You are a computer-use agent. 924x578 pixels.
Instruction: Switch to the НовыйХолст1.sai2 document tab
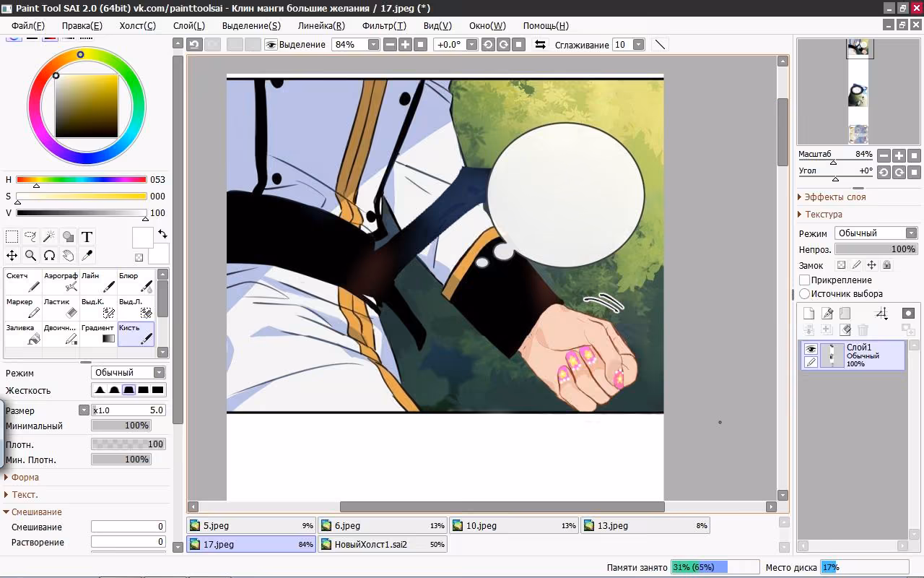pyautogui.click(x=383, y=544)
